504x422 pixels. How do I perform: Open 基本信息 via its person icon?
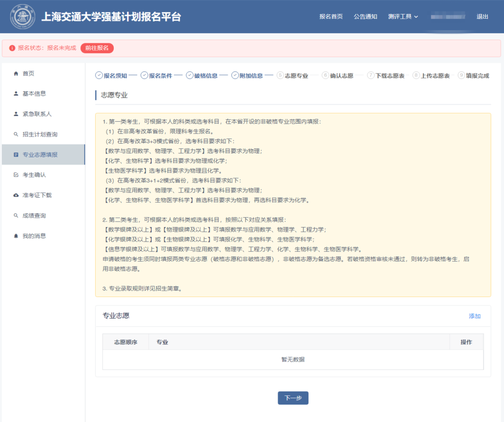point(16,93)
